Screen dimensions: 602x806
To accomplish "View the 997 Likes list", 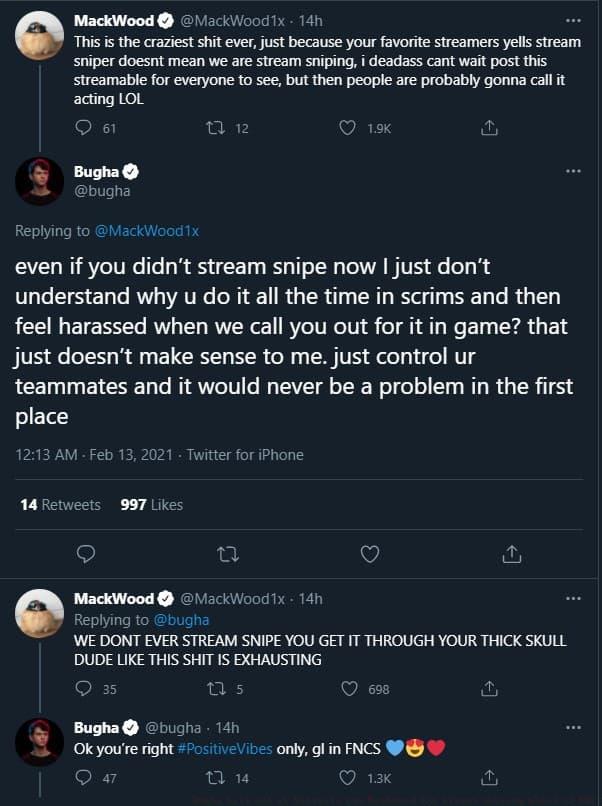I will pos(151,505).
